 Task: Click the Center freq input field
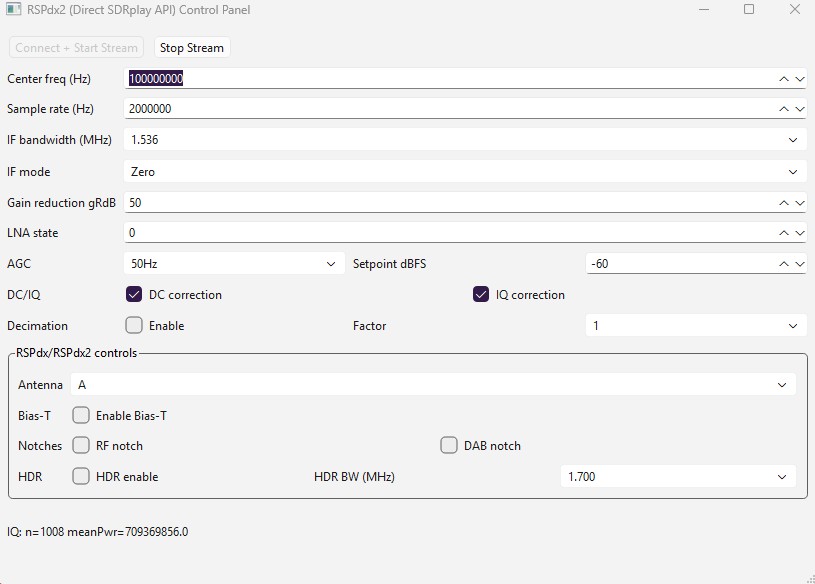click(x=450, y=79)
